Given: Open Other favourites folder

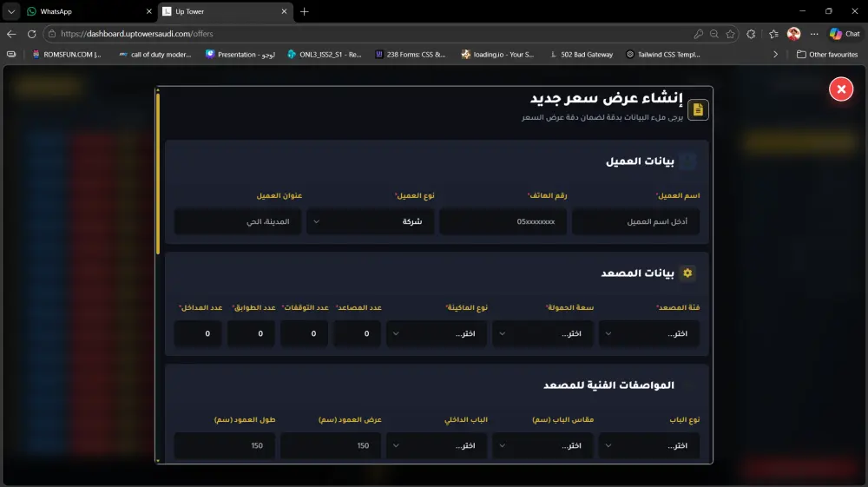Looking at the screenshot, I should click(827, 54).
